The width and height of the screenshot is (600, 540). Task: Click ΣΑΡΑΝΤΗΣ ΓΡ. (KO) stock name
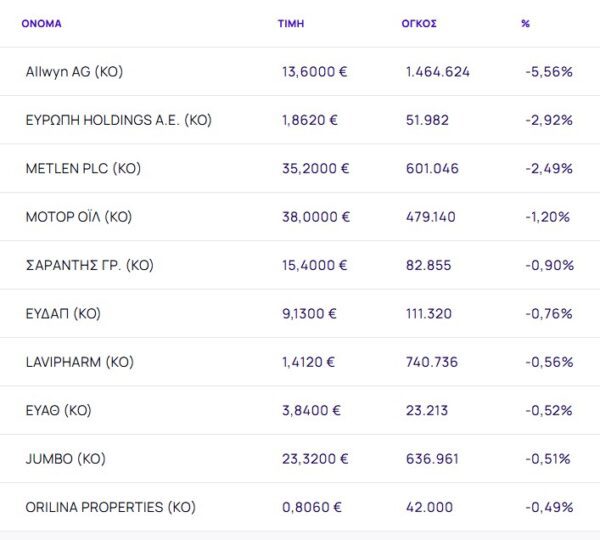tap(89, 265)
